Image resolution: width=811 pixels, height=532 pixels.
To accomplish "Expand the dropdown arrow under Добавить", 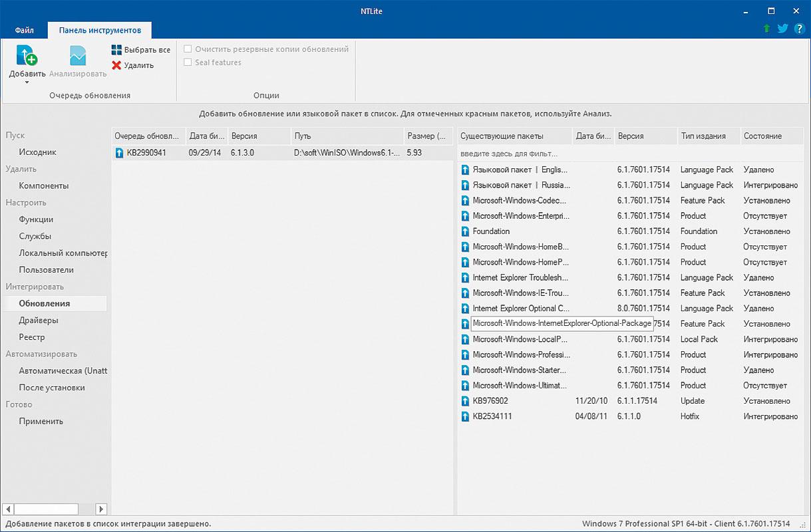I will [27, 82].
